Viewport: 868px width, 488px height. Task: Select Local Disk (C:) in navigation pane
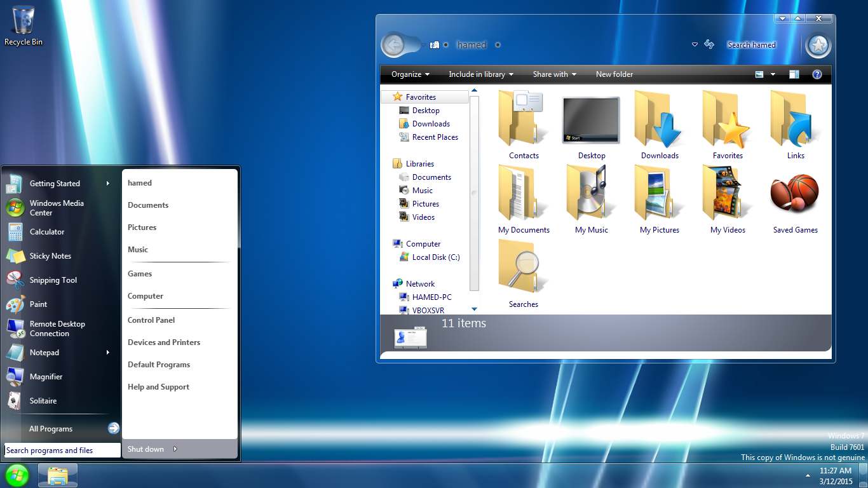436,257
